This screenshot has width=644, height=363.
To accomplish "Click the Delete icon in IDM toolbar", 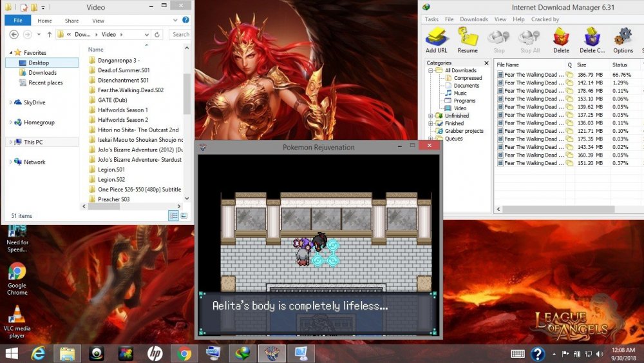I will (561, 40).
